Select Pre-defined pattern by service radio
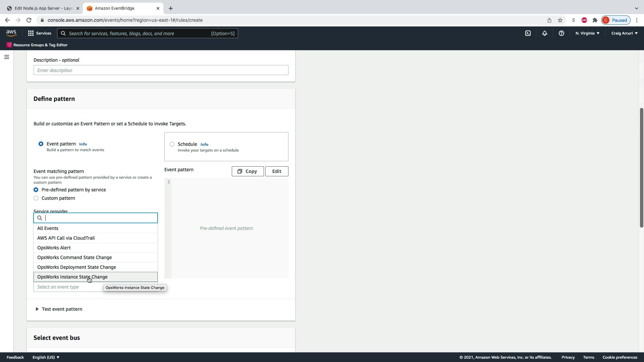 click(x=36, y=190)
